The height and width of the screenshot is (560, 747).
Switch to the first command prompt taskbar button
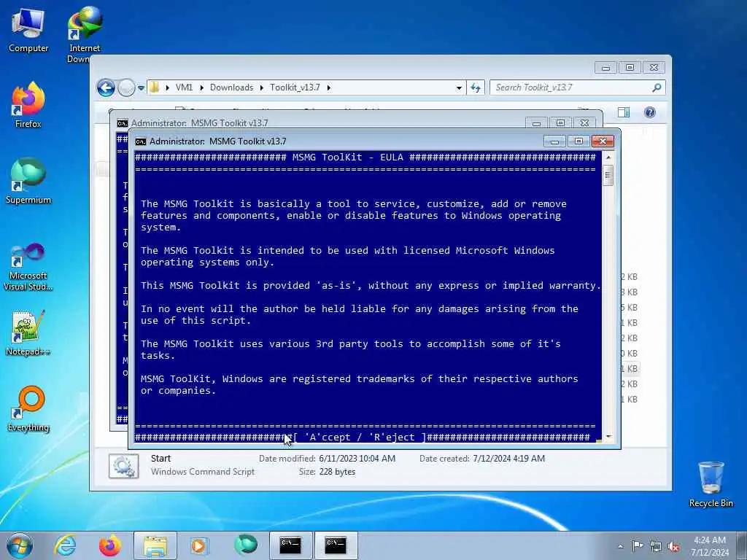pos(290,545)
